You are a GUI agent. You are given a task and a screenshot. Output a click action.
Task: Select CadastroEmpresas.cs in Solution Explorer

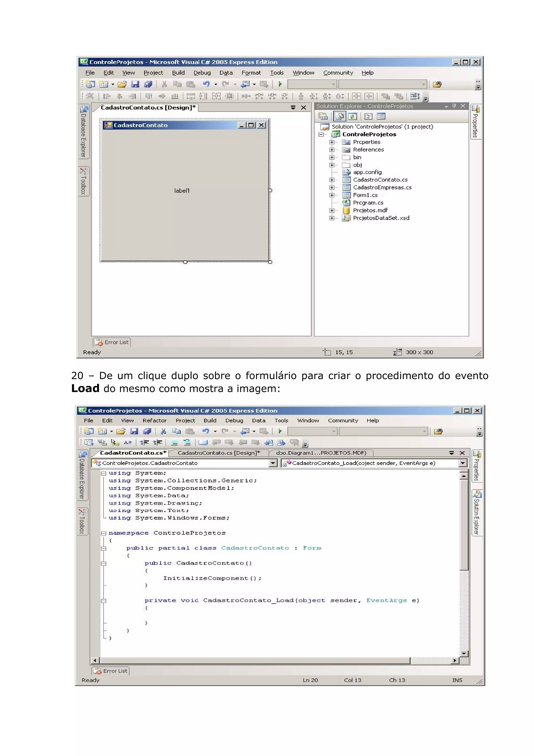coord(382,187)
